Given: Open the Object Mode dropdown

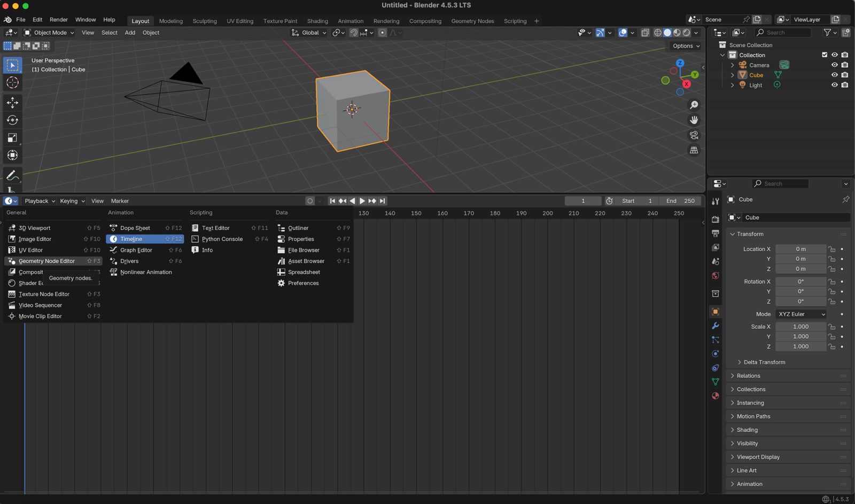Looking at the screenshot, I should click(50, 33).
